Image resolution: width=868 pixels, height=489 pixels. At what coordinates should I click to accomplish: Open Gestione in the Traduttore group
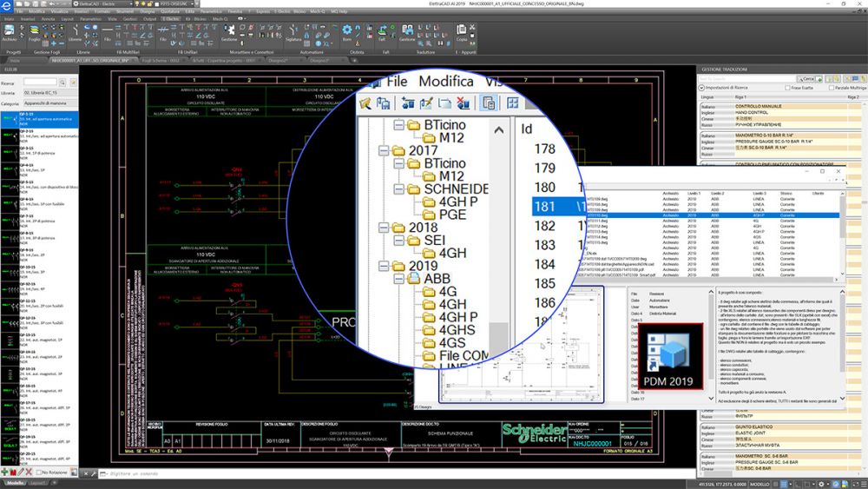coord(407,33)
